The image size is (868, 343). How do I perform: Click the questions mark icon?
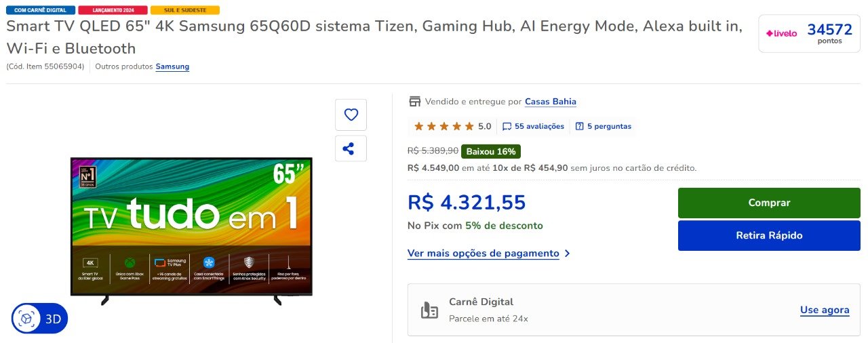pos(580,126)
